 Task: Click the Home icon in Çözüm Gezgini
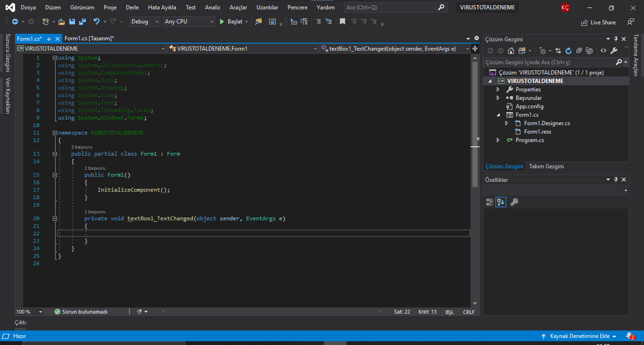(x=511, y=51)
